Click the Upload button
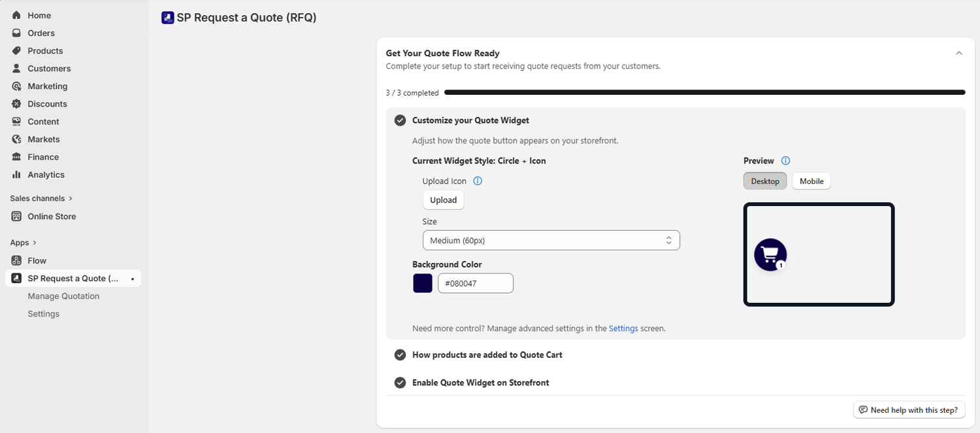980x433 pixels. pyautogui.click(x=443, y=200)
